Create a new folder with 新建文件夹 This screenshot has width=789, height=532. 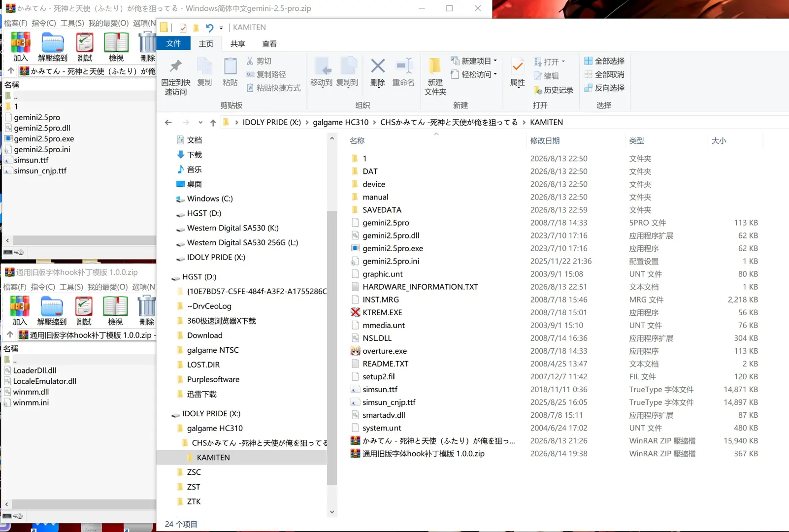[435, 76]
